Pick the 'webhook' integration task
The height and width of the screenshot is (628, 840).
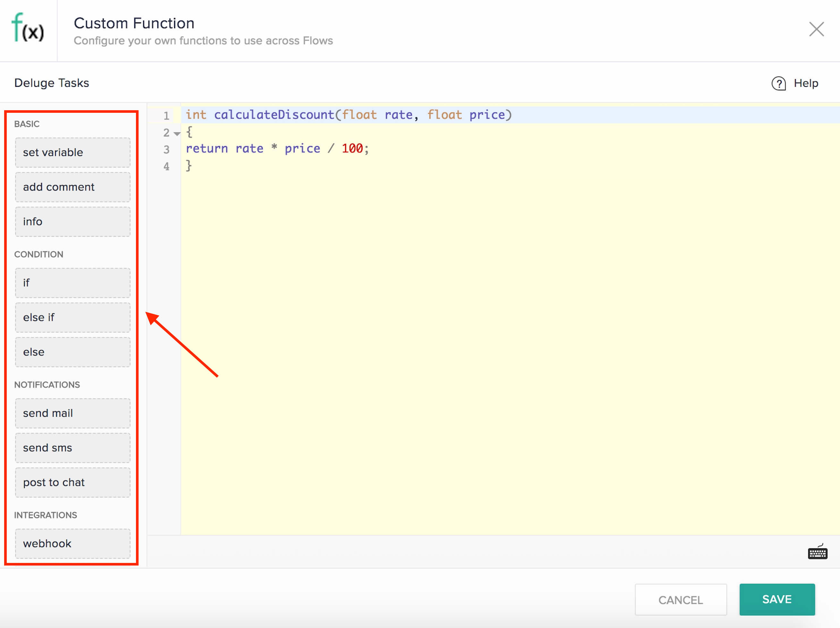pos(72,543)
